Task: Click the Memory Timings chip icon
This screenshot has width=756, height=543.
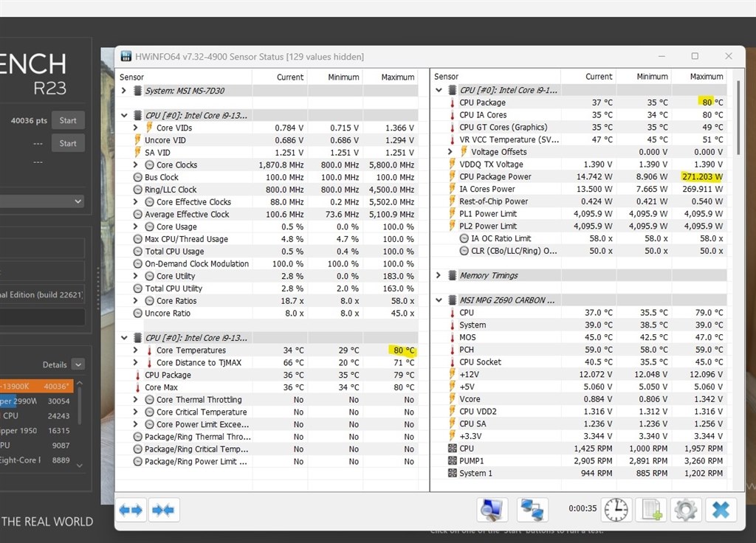Action: point(453,275)
